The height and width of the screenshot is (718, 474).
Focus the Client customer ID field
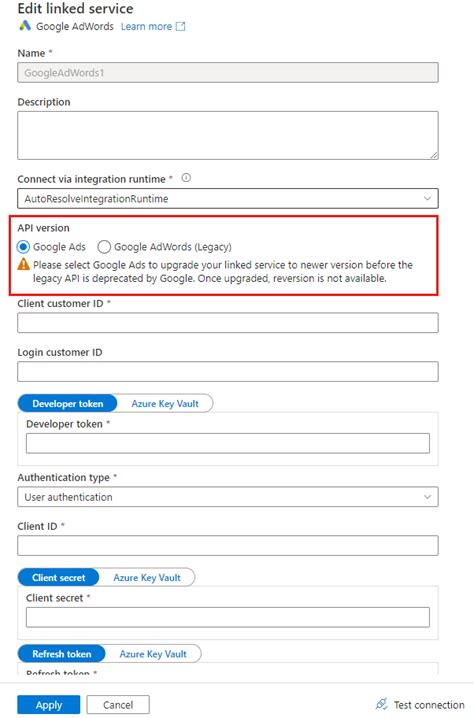coord(228,323)
